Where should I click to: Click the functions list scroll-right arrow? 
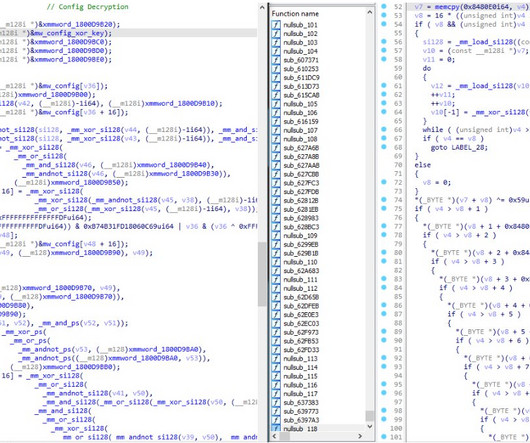(360, 436)
